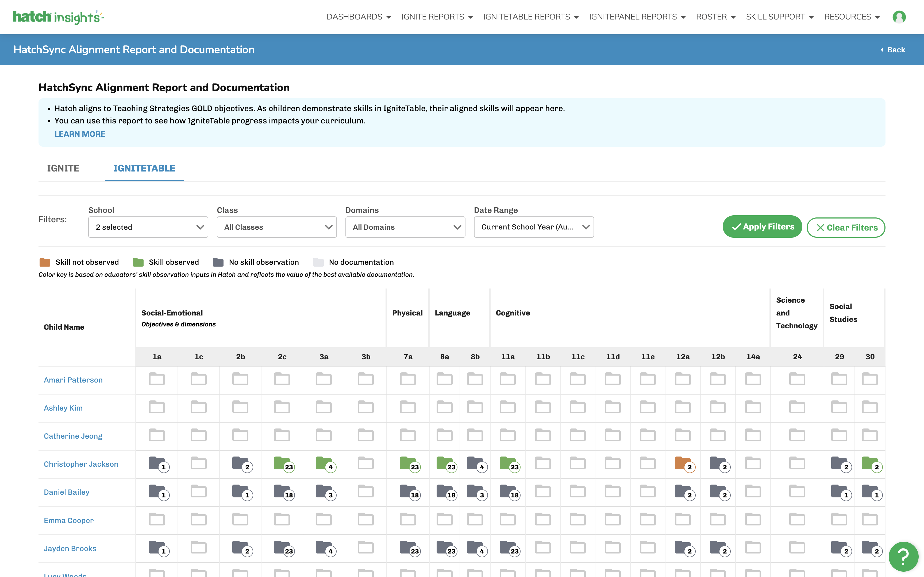The height and width of the screenshot is (577, 924).
Task: Click the hatch insights logo
Action: click(x=58, y=17)
